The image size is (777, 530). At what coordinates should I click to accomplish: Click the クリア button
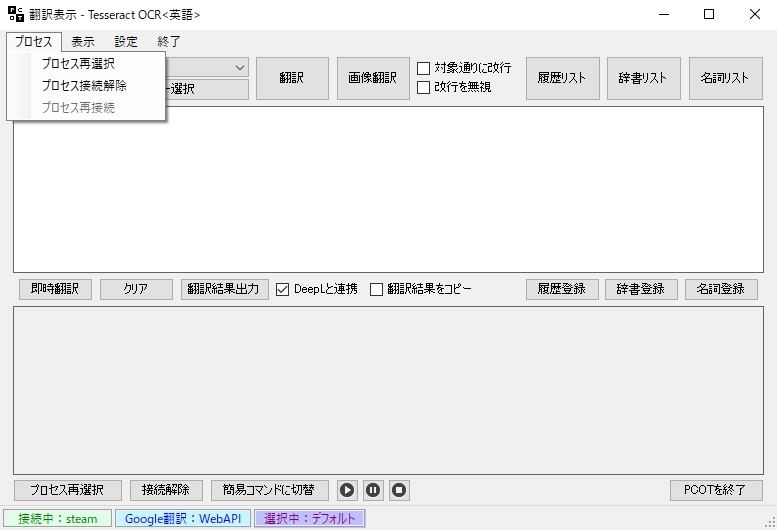136,289
